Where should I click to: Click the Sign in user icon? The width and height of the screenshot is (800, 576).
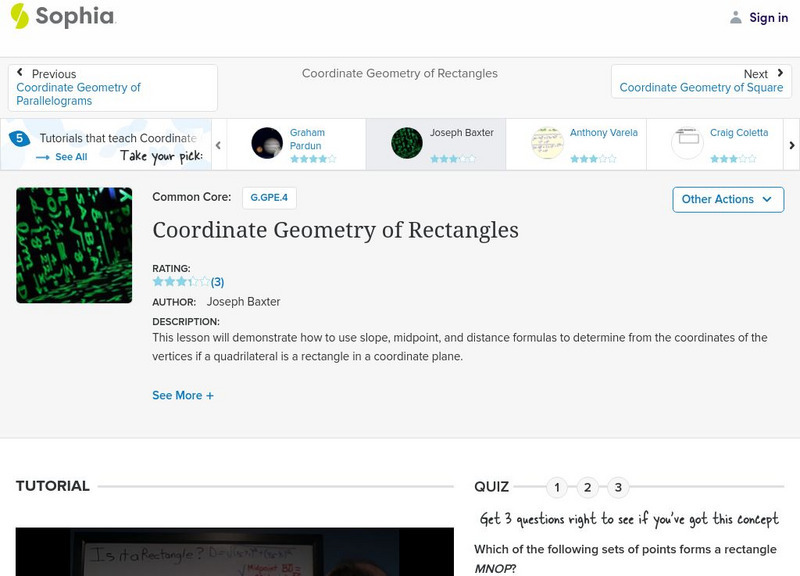[x=736, y=17]
